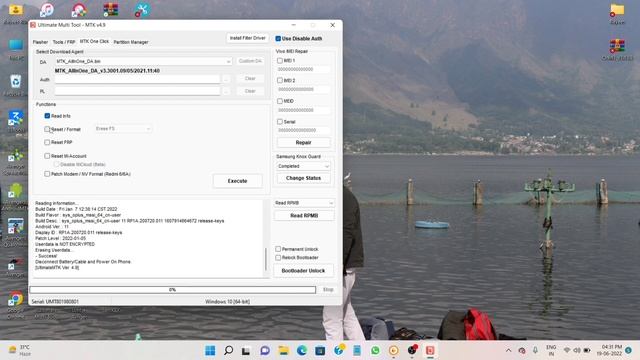This screenshot has width=640, height=360.
Task: Open the Samsung Knox Guard status dropdown
Action: pos(303,166)
